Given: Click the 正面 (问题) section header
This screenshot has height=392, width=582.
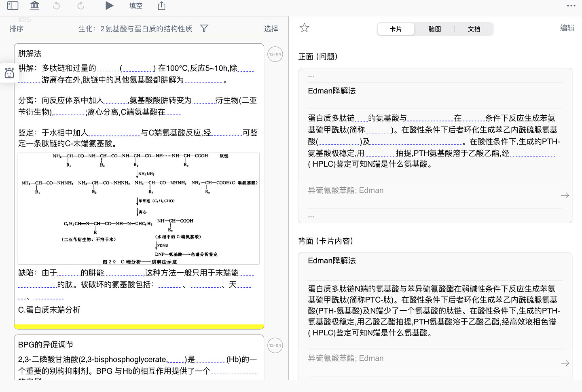Looking at the screenshot, I should click(x=318, y=57).
